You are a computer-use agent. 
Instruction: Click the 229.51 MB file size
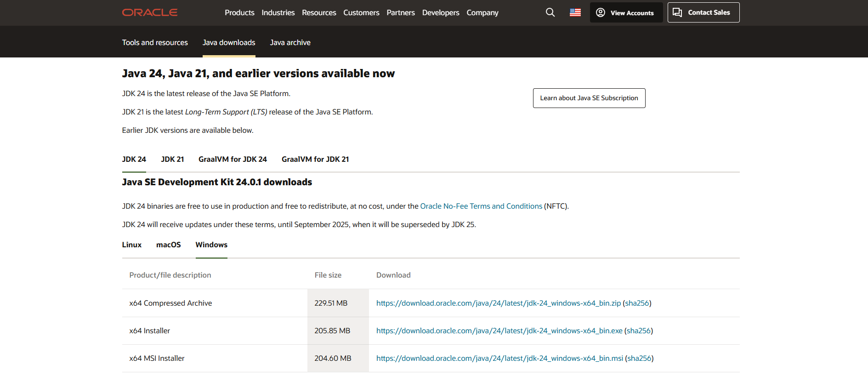point(331,303)
